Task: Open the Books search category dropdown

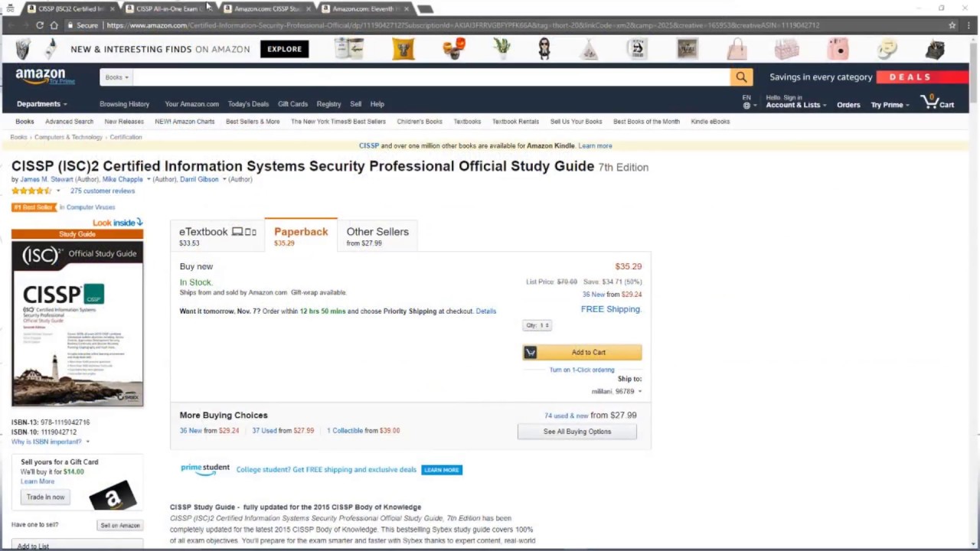Action: (x=116, y=77)
